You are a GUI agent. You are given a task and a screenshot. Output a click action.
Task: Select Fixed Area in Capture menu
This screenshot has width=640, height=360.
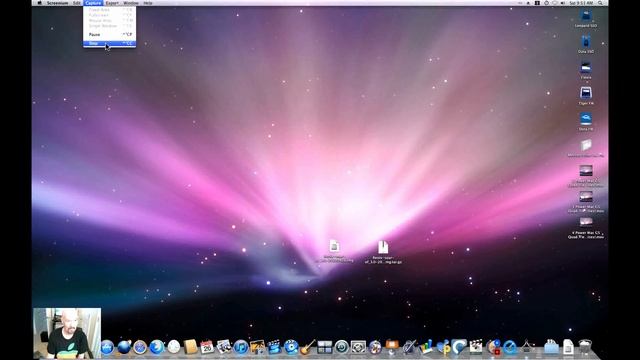pyautogui.click(x=109, y=9)
